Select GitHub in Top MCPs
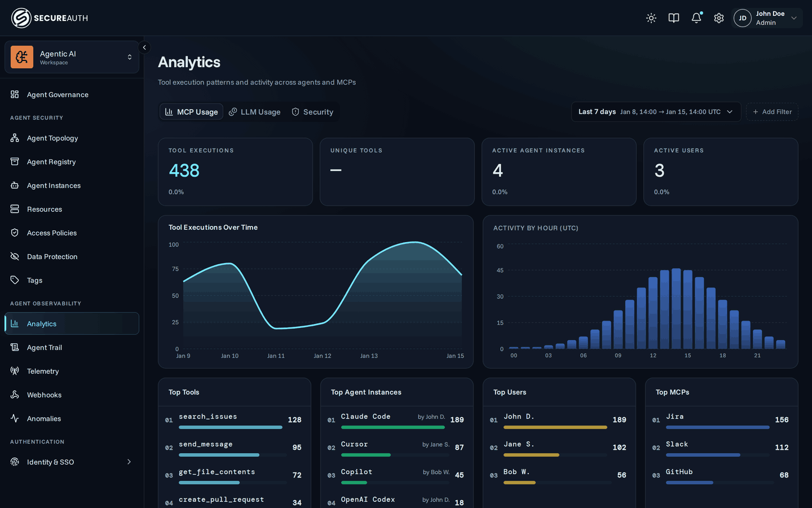 tap(722, 475)
